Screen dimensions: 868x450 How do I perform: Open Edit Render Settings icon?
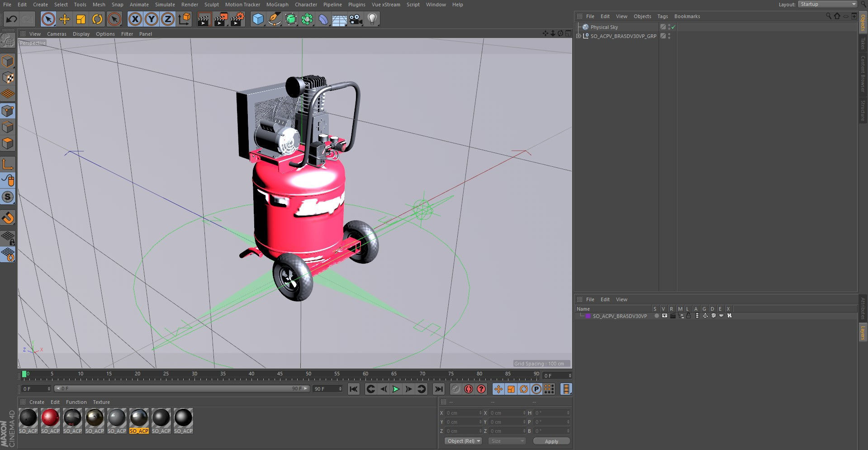point(237,19)
